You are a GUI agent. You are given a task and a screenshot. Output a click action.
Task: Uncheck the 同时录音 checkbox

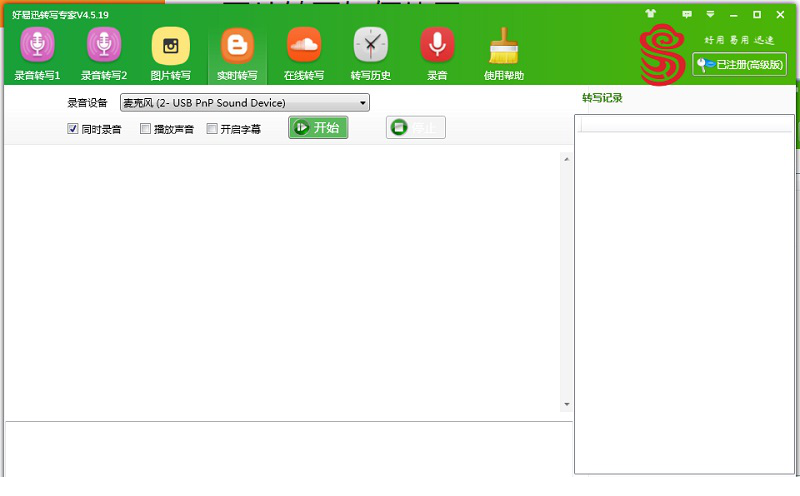click(73, 129)
